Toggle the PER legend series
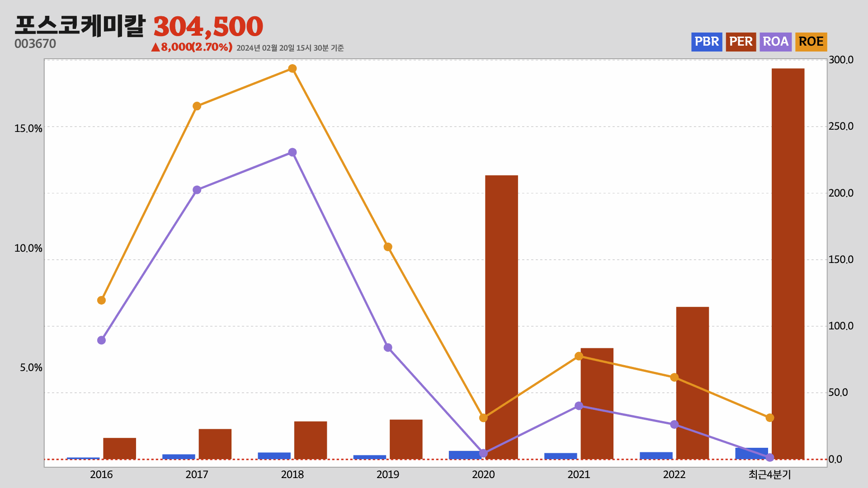 [741, 42]
